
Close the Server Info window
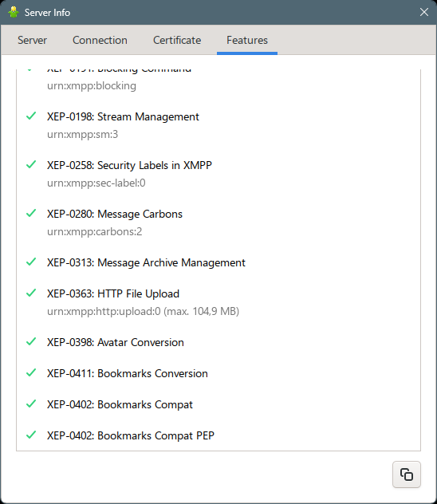coord(423,12)
